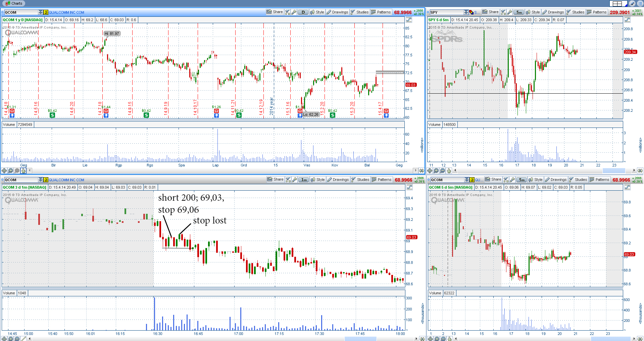The width and height of the screenshot is (644, 341).
Task: Open Style menu in QCOM daily chart
Action: click(317, 12)
